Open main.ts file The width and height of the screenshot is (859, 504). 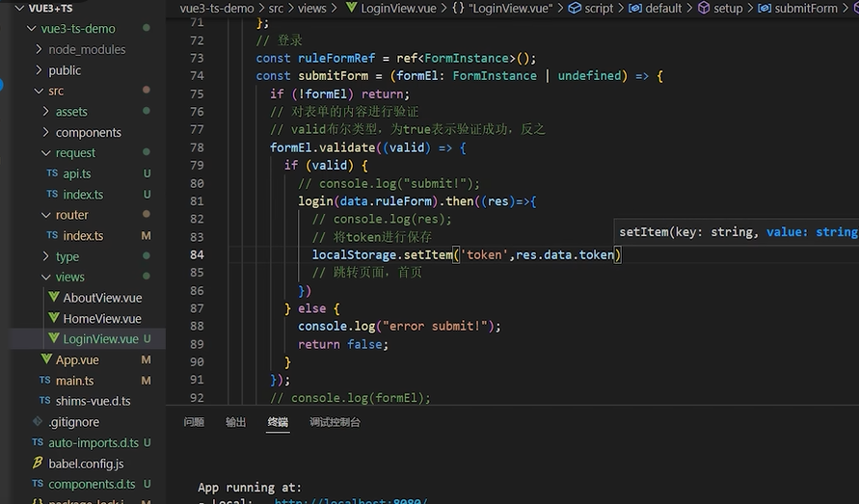74,381
